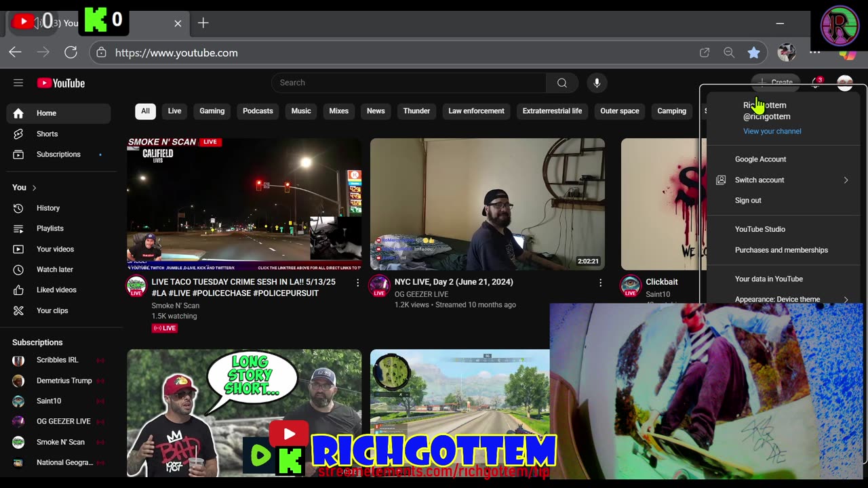Click the YouTube search field
The height and width of the screenshot is (488, 868).
pyautogui.click(x=409, y=83)
